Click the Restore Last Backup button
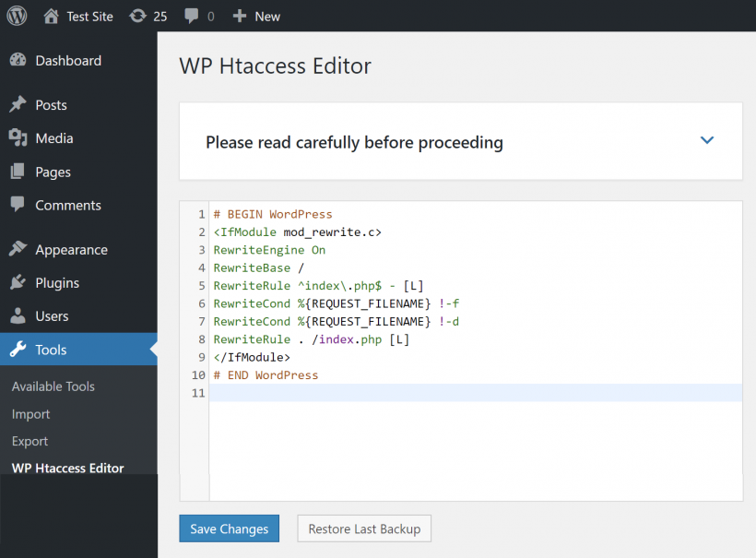Screen dimensions: 756x558 click(363, 528)
